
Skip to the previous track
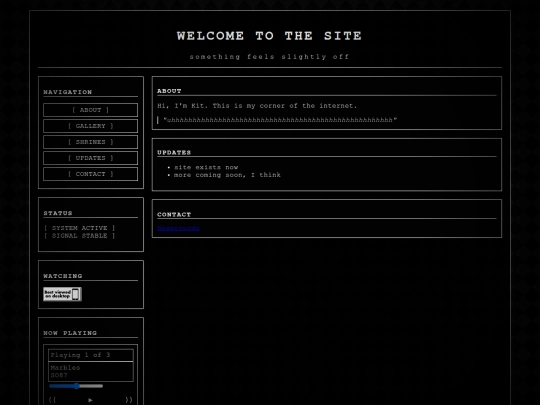point(52,400)
